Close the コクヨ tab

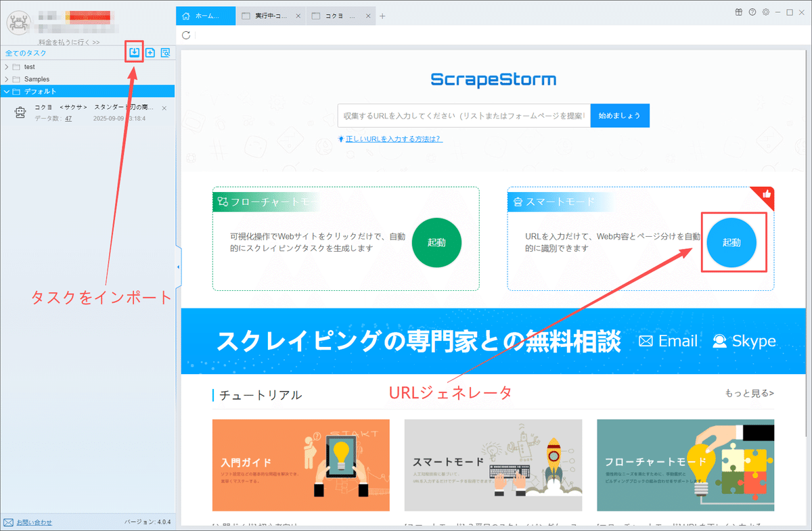tap(369, 16)
